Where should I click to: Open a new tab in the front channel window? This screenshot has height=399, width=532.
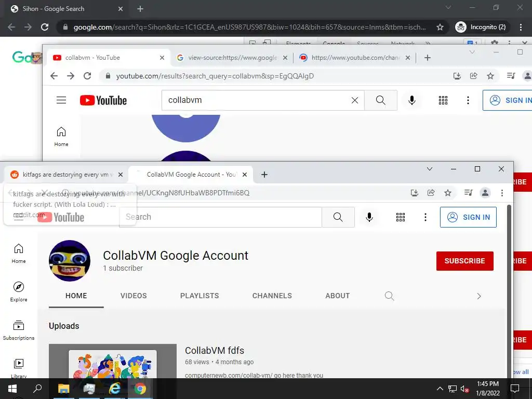pyautogui.click(x=264, y=175)
